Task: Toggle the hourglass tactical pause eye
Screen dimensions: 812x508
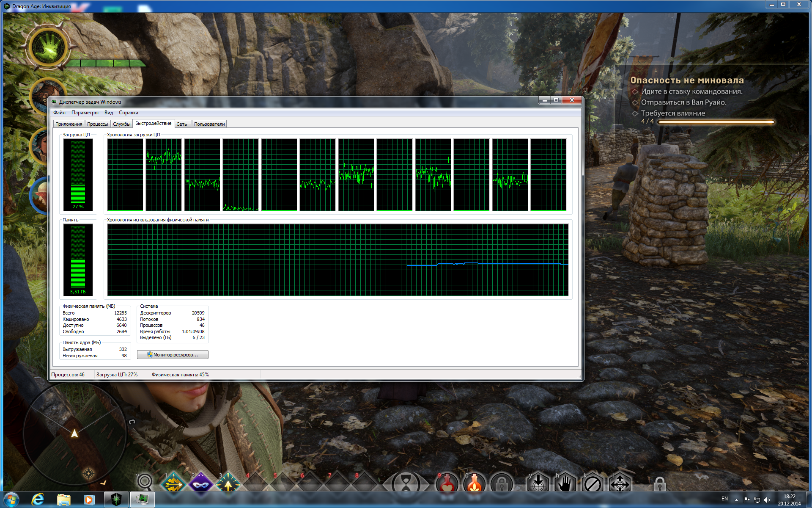Action: click(x=406, y=483)
